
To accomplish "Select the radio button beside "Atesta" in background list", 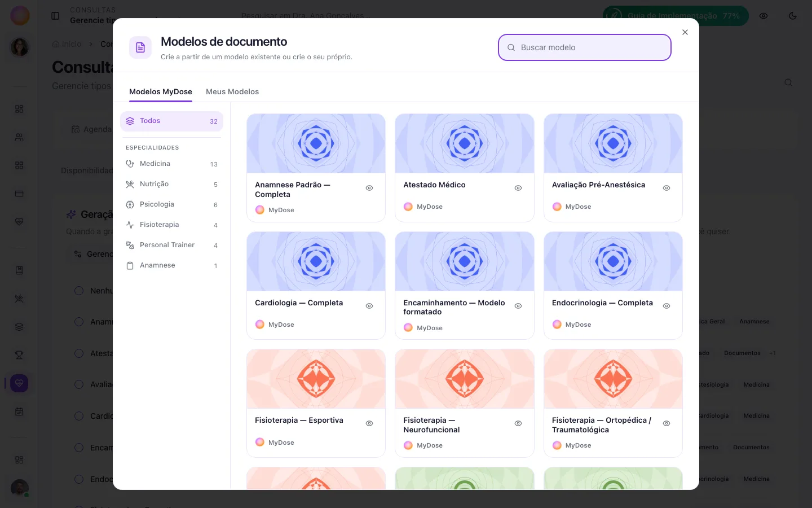I will click(x=79, y=353).
